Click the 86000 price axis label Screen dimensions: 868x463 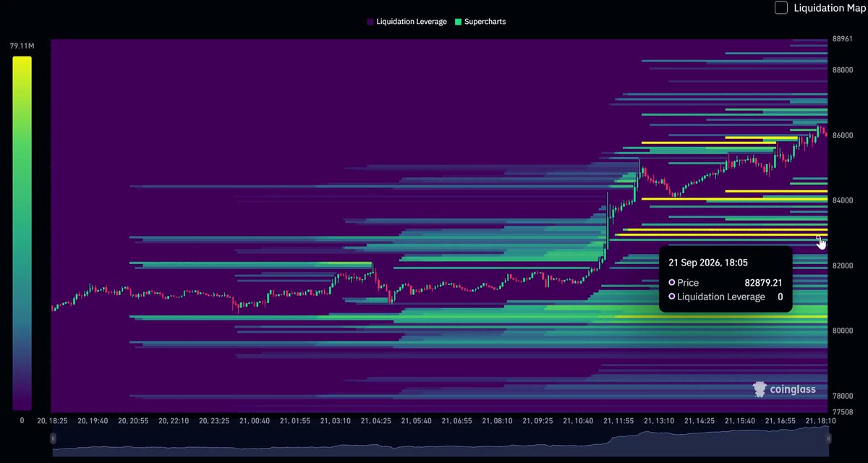(x=843, y=135)
